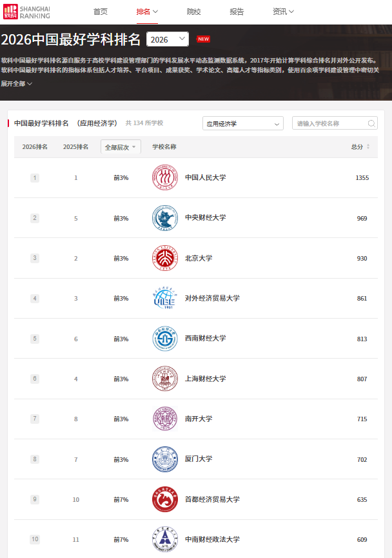
Task: Open the 全部层次 filter dropdown
Action: coord(121,147)
